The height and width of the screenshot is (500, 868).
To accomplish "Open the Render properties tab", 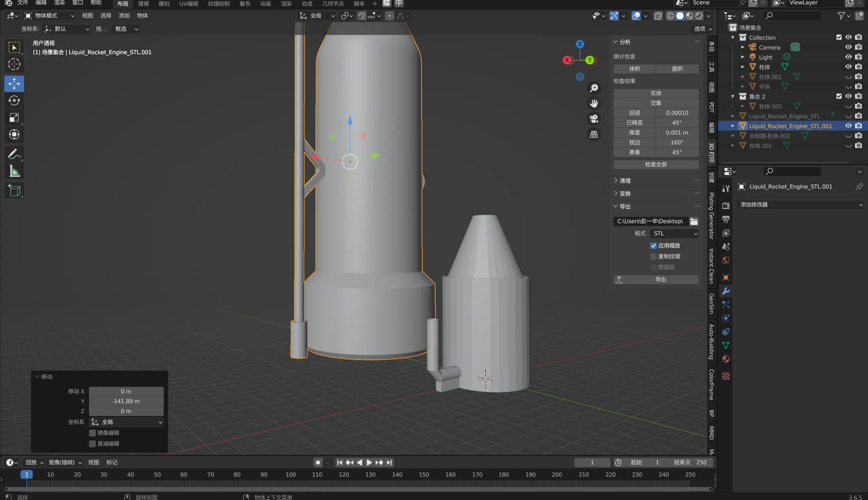I will click(726, 206).
